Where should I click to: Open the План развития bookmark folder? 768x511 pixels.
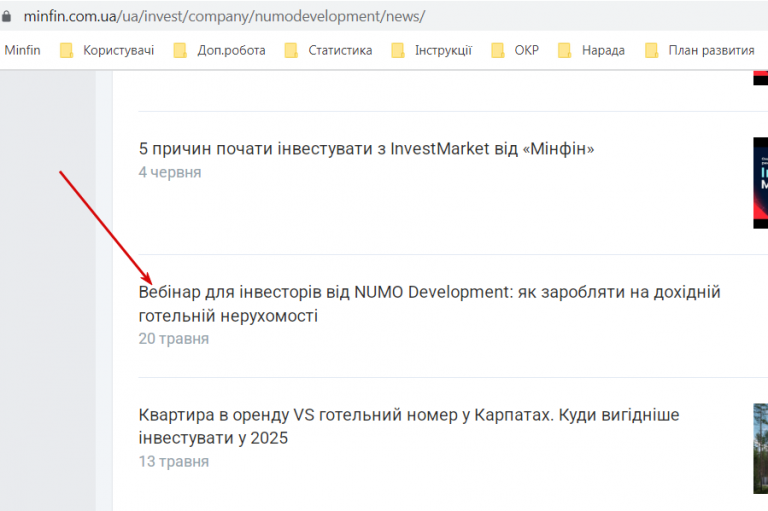pos(699,50)
